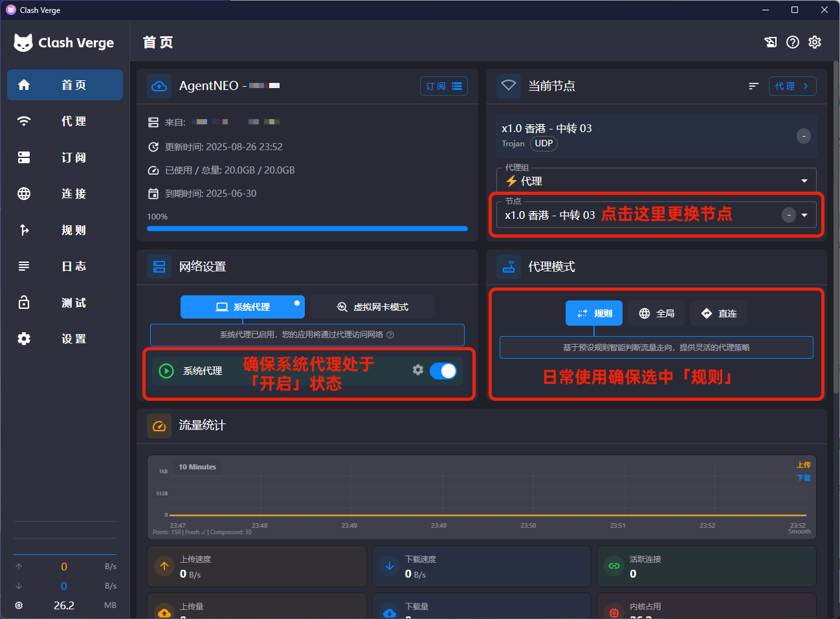Select 全局 global proxy mode

656,313
